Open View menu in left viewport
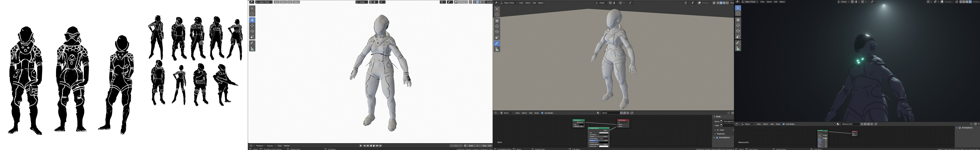Screen dimensions: 980x150 [277, 2]
